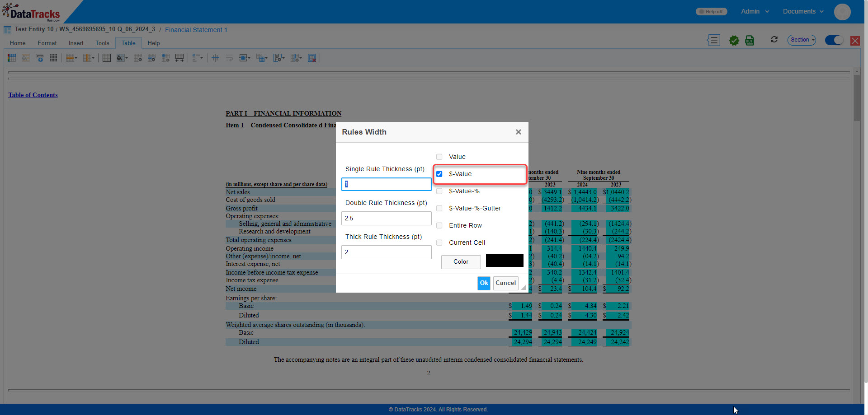Click the refresh arrows icon
The image size is (868, 415).
(774, 40)
